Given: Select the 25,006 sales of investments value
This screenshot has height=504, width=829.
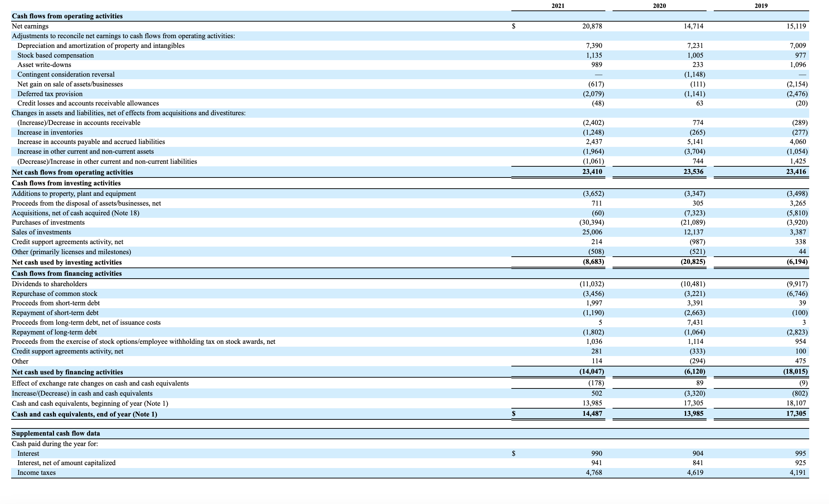Looking at the screenshot, I should 592,232.
